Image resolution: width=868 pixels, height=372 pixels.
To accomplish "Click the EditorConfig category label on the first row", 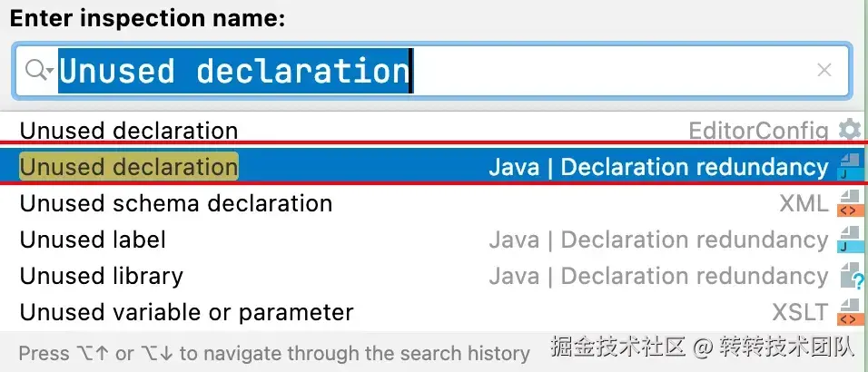I will 758,131.
